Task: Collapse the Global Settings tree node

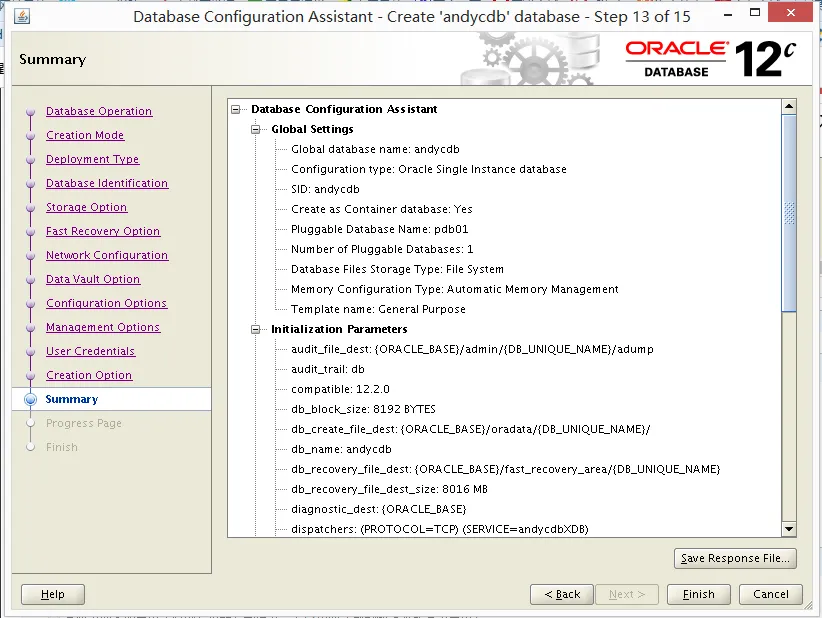Action: [256, 129]
